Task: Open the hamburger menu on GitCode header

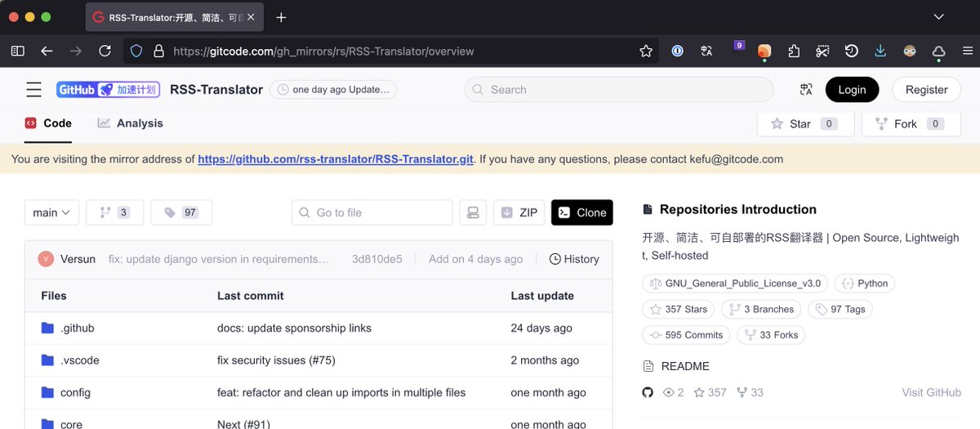Action: coord(33,90)
